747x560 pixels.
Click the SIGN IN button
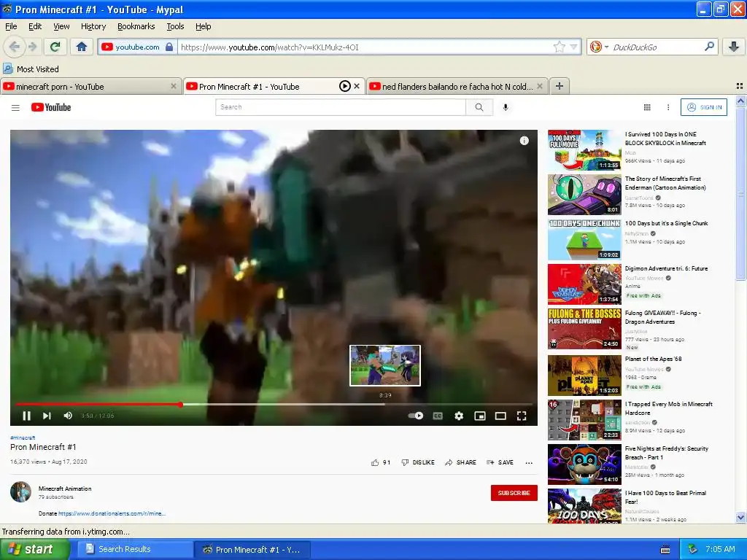pyautogui.click(x=704, y=107)
